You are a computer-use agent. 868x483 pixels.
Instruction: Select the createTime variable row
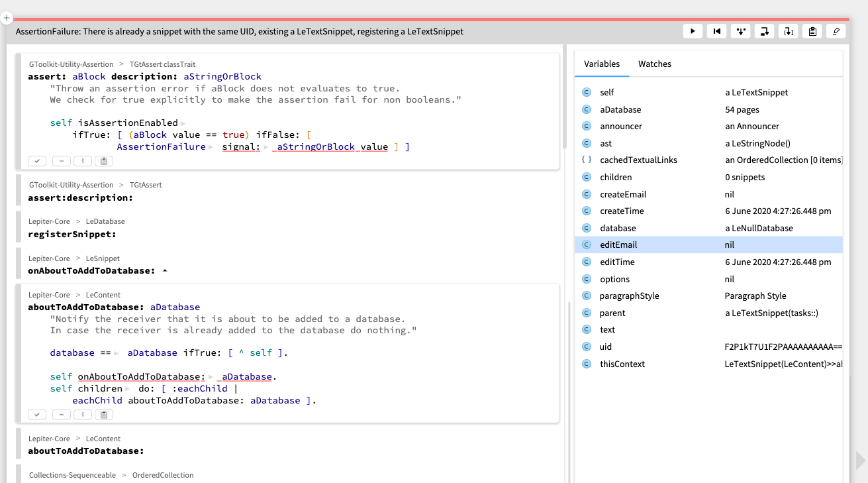708,211
